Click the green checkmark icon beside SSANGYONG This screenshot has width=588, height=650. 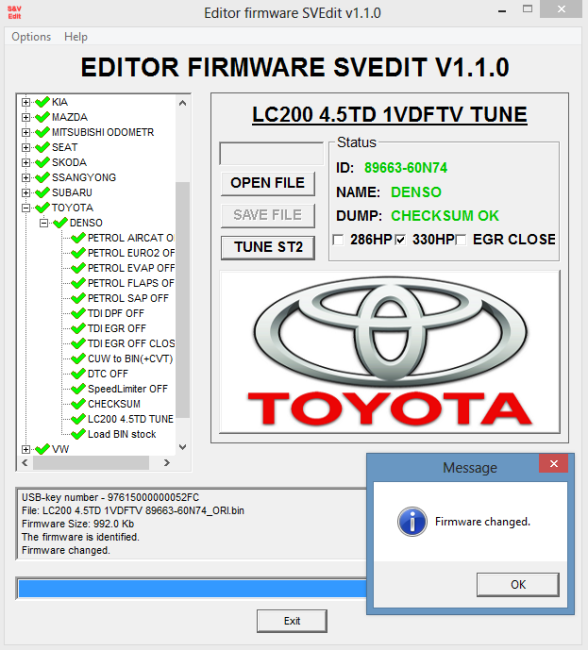[x=42, y=177]
